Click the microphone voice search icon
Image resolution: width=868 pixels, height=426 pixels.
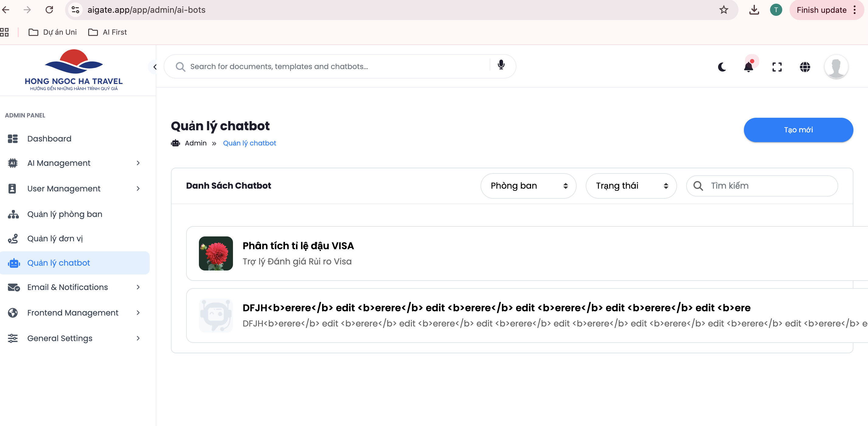click(501, 65)
